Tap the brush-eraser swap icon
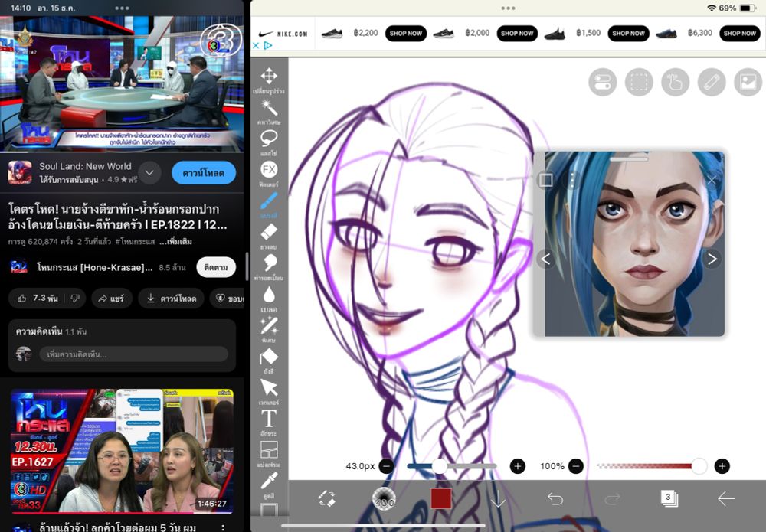 click(x=327, y=499)
